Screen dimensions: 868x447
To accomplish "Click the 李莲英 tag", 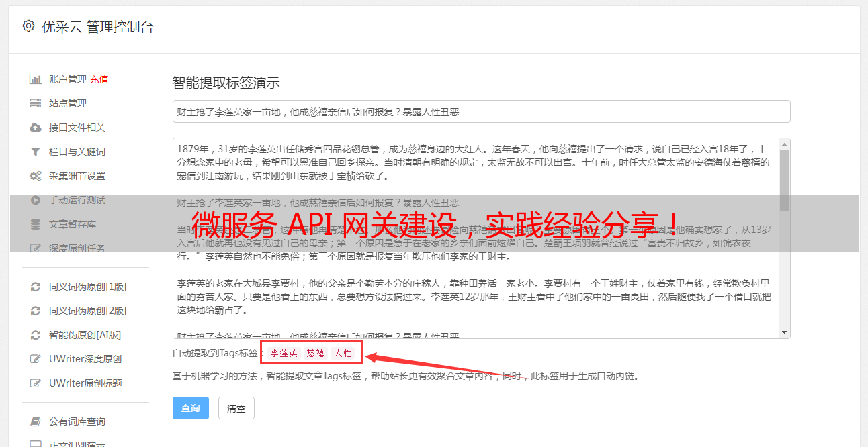I will 284,353.
